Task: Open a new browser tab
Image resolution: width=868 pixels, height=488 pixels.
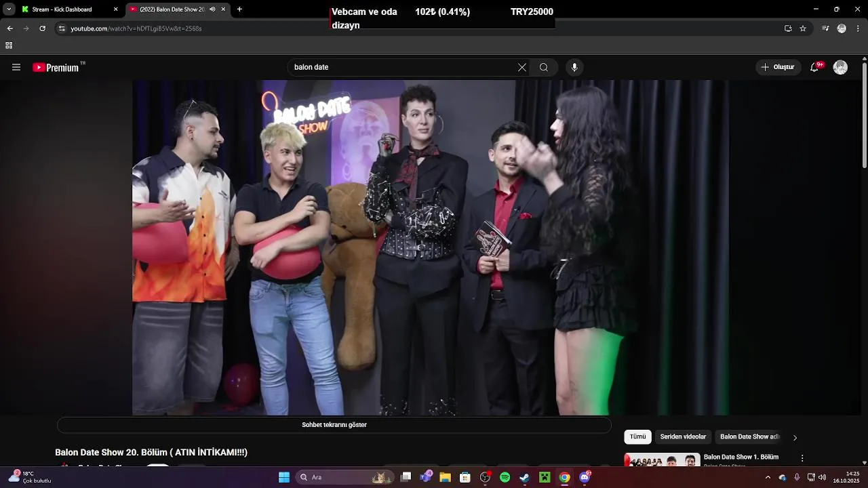Action: [x=239, y=9]
